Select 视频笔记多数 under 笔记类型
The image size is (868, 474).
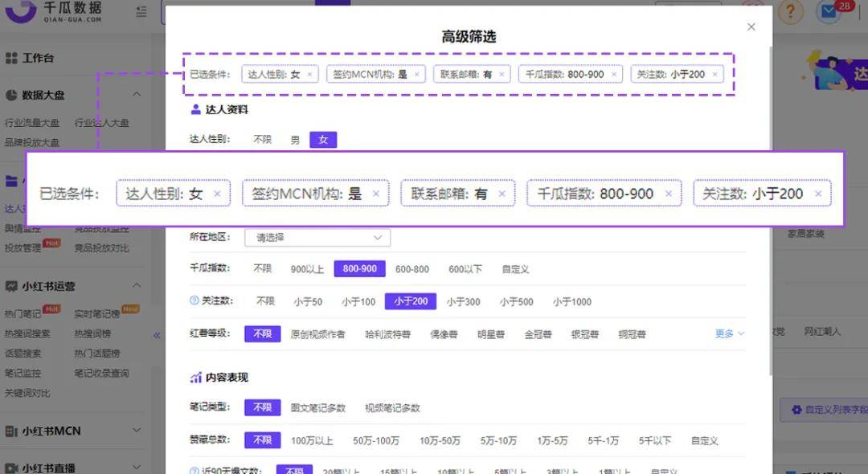click(x=392, y=408)
